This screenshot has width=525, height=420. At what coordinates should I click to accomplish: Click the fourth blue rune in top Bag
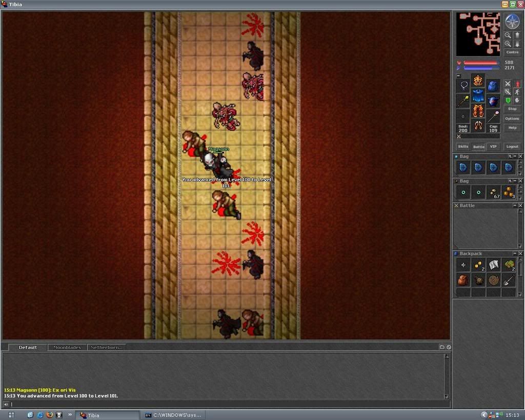click(x=509, y=167)
